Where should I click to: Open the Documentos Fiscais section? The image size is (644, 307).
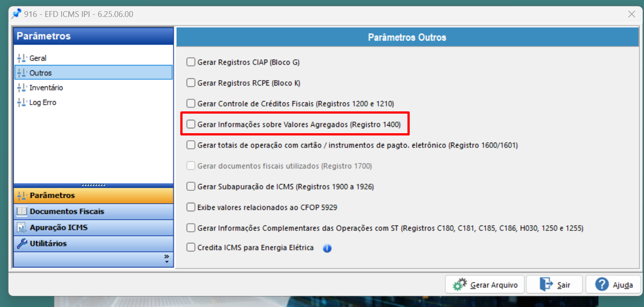point(93,211)
